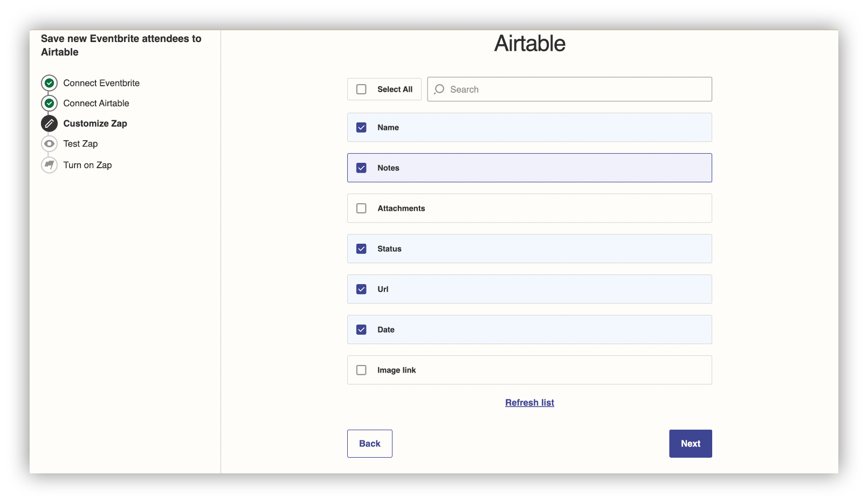This screenshot has height=503, width=868.
Task: Open the Connect Eventbrite step
Action: point(101,83)
